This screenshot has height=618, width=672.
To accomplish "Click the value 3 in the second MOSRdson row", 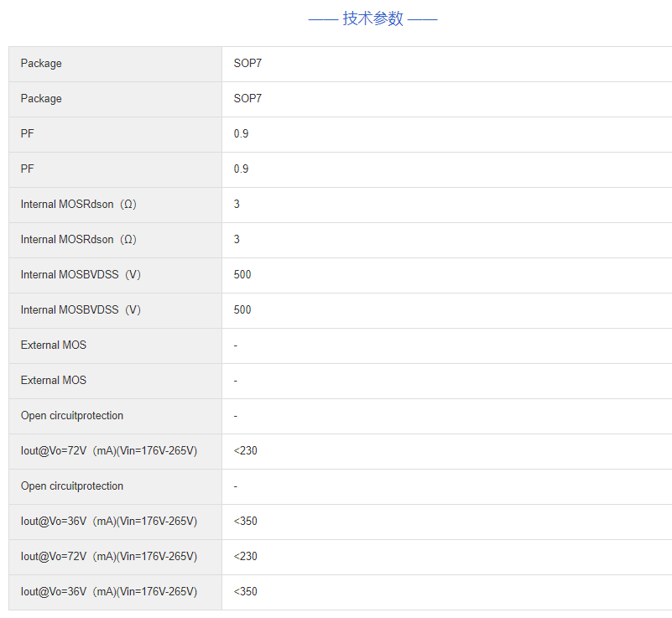I will click(237, 240).
